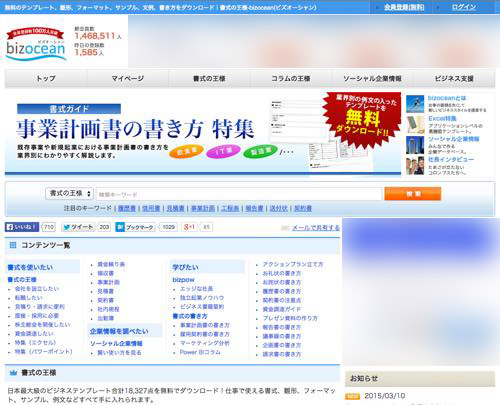Viewport: 500px width, 405px height.
Task: Open the コラムの王様 navigation tab
Action: click(x=291, y=79)
